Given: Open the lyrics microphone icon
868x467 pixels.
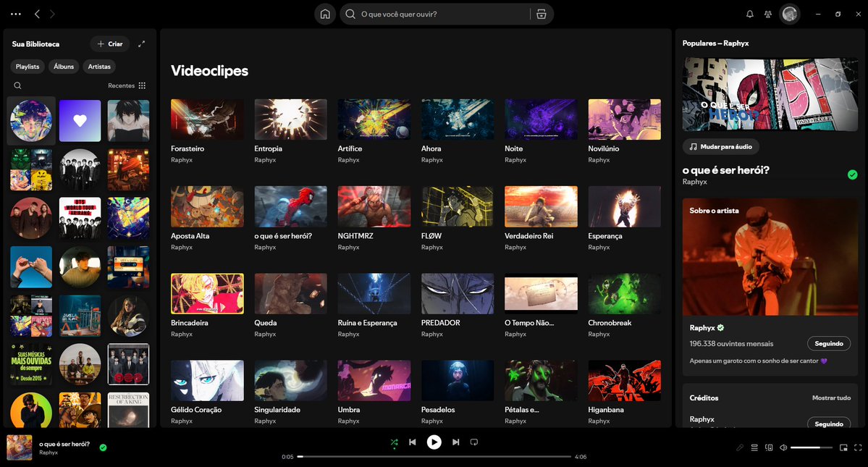Looking at the screenshot, I should [740, 447].
